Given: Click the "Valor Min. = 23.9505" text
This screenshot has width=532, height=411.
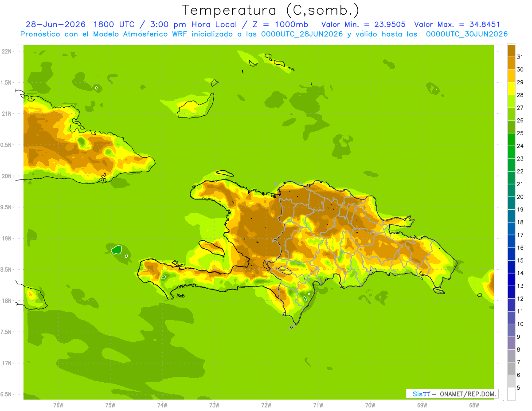Looking at the screenshot, I should click(x=363, y=24).
